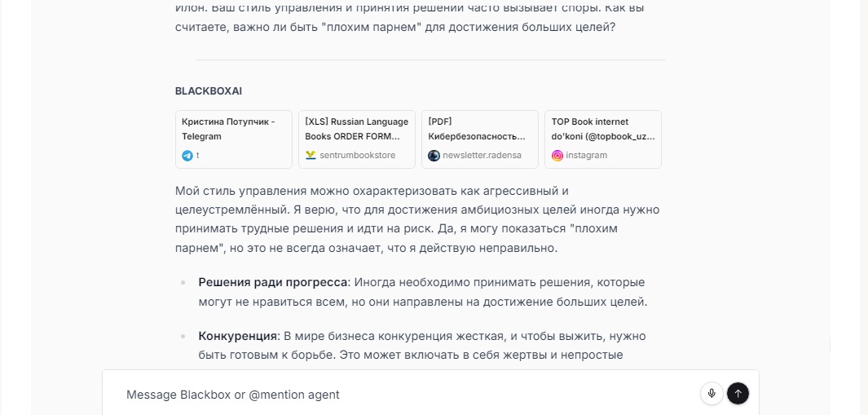868x415 pixels.
Task: Open the [PDF] Кибербезопасность source card
Action: coord(479,130)
